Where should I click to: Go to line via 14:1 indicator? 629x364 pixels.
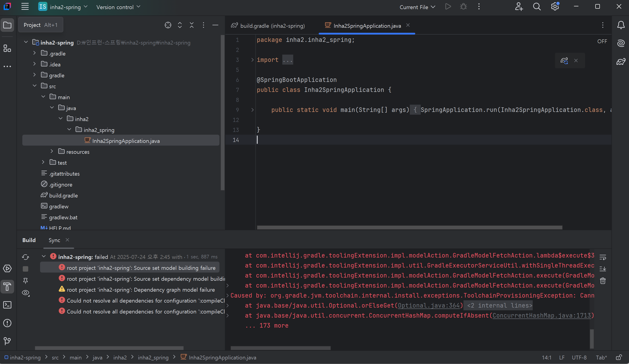click(x=546, y=357)
